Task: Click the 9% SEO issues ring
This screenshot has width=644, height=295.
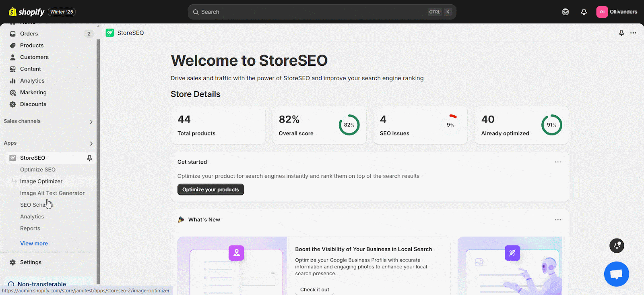Action: [x=450, y=125]
